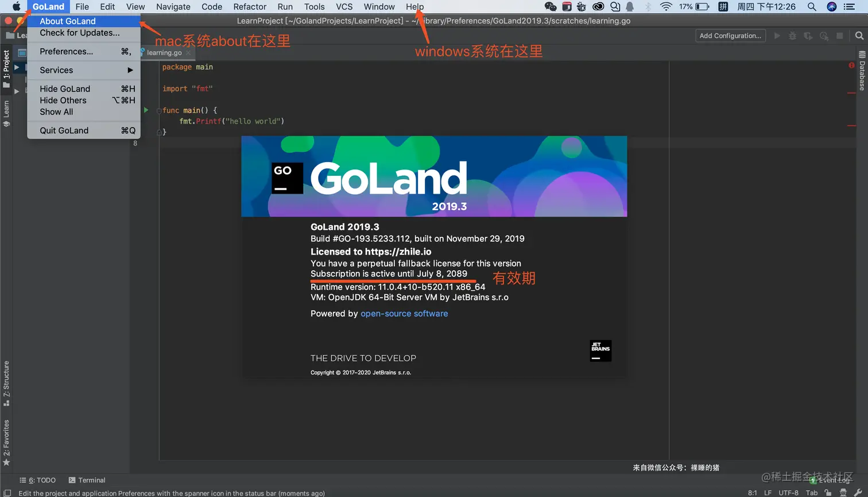Toggle the Learn tool window
The height and width of the screenshot is (497, 868).
coord(6,113)
